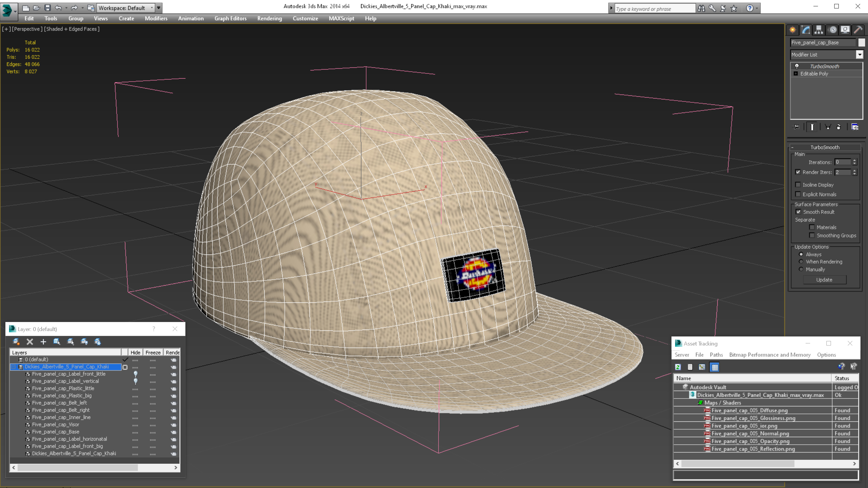The image size is (868, 488).
Task: Open the Paths menu in Asset Tracking
Action: (x=716, y=355)
